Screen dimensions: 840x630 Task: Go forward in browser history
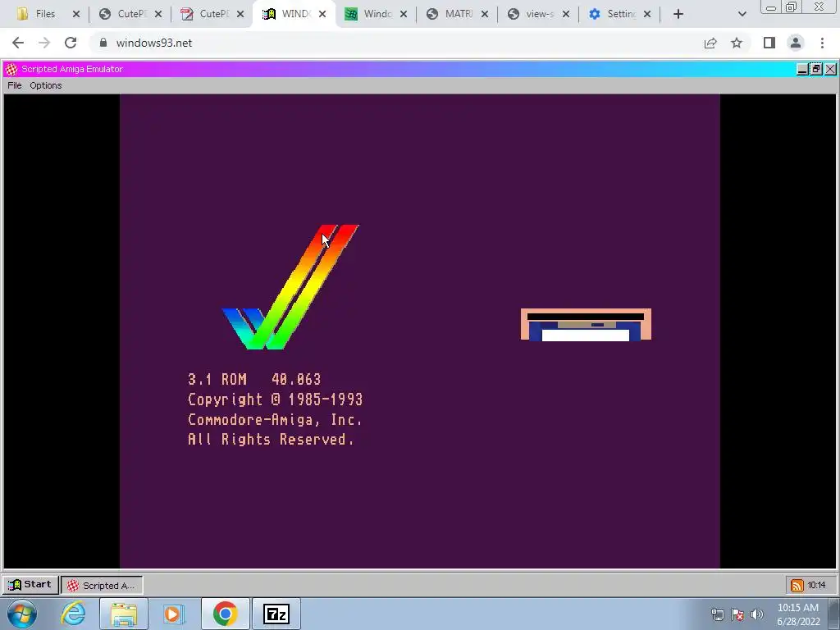[44, 43]
